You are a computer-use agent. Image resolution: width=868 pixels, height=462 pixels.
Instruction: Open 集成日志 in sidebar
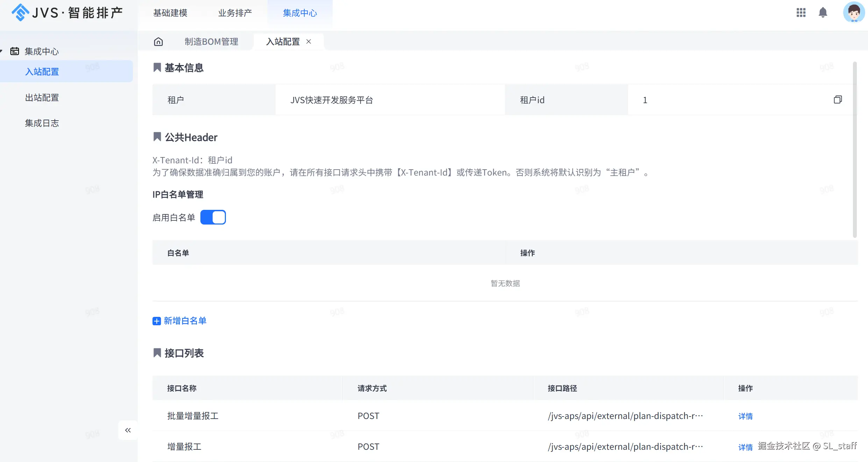(x=42, y=123)
